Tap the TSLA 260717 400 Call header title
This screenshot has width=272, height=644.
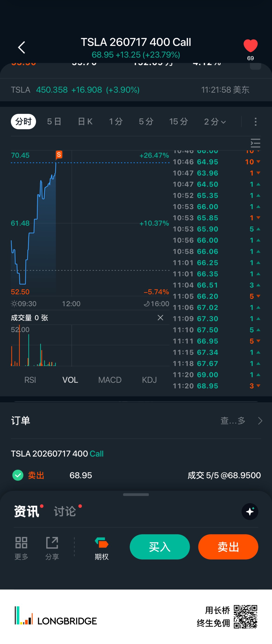136,42
